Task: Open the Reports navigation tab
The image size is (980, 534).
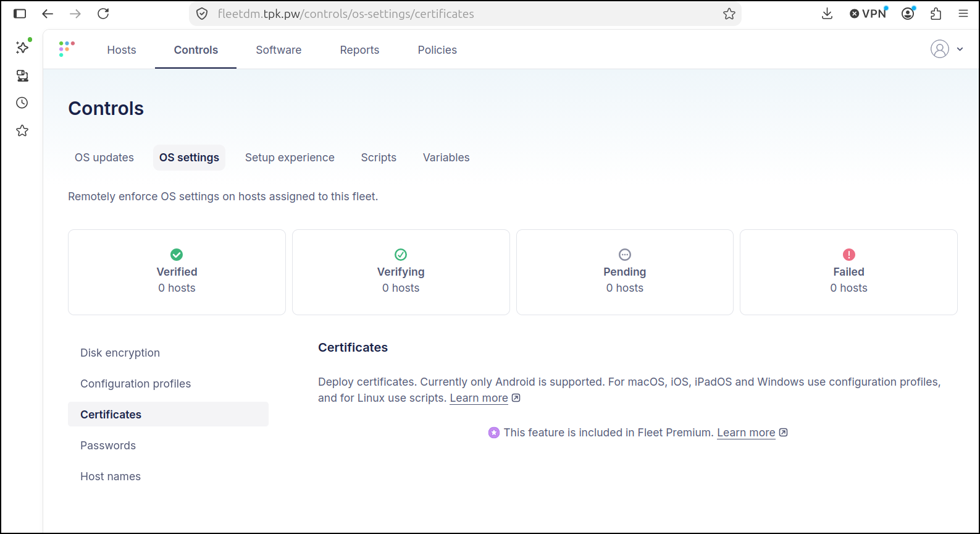Action: (x=359, y=50)
